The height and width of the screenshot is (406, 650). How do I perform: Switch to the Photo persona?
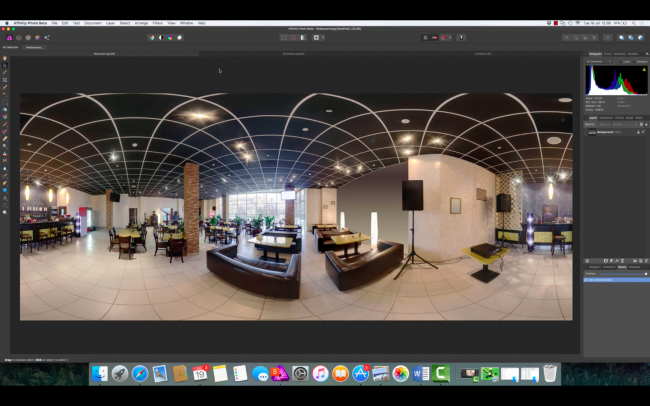tap(10, 38)
